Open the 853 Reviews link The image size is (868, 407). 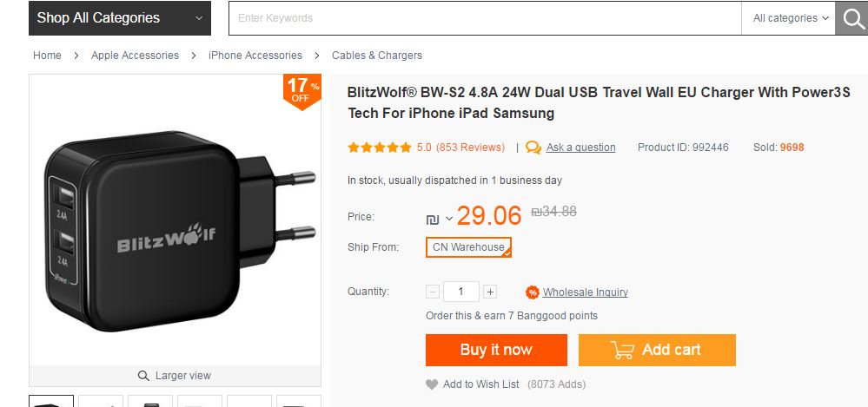click(x=471, y=148)
